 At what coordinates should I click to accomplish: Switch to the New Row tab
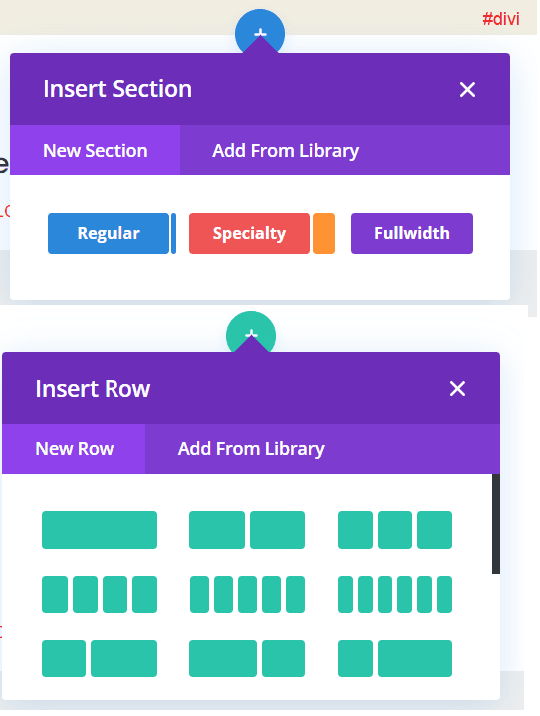[x=74, y=448]
